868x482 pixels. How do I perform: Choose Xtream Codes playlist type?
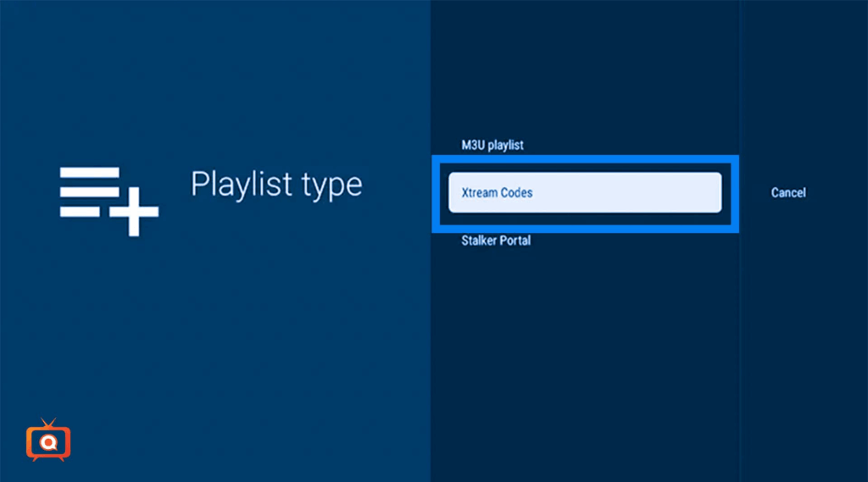585,192
